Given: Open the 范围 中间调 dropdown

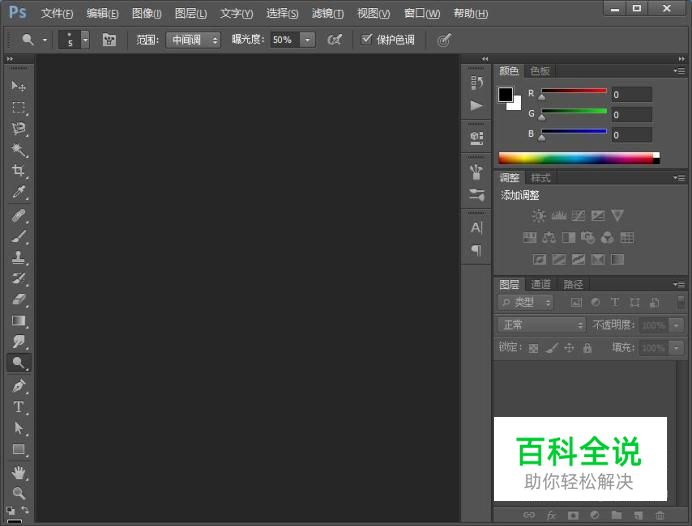Looking at the screenshot, I should coord(193,40).
